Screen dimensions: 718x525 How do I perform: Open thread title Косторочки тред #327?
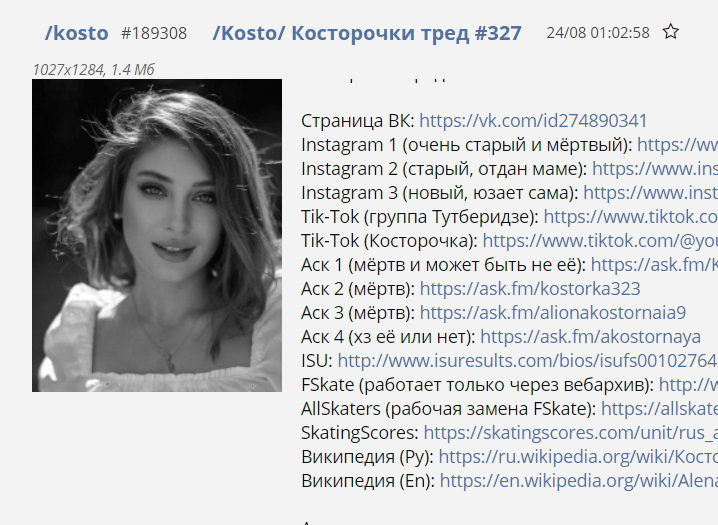point(367,33)
